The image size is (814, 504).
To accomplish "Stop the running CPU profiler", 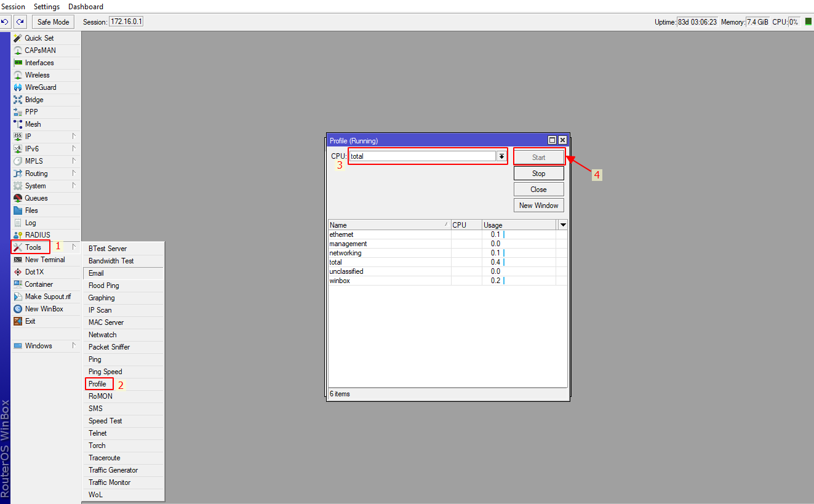I will (538, 173).
